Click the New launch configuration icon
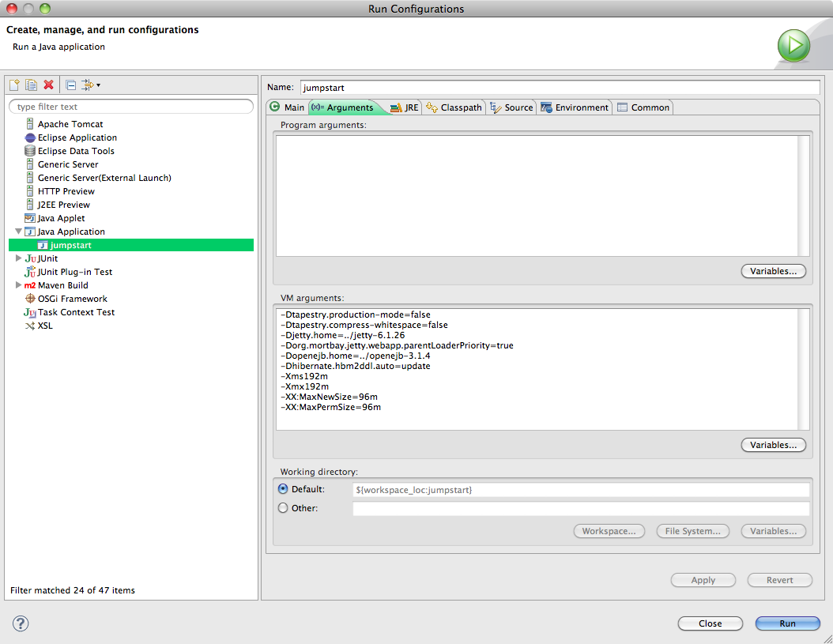Image resolution: width=833 pixels, height=644 pixels. click(x=14, y=85)
